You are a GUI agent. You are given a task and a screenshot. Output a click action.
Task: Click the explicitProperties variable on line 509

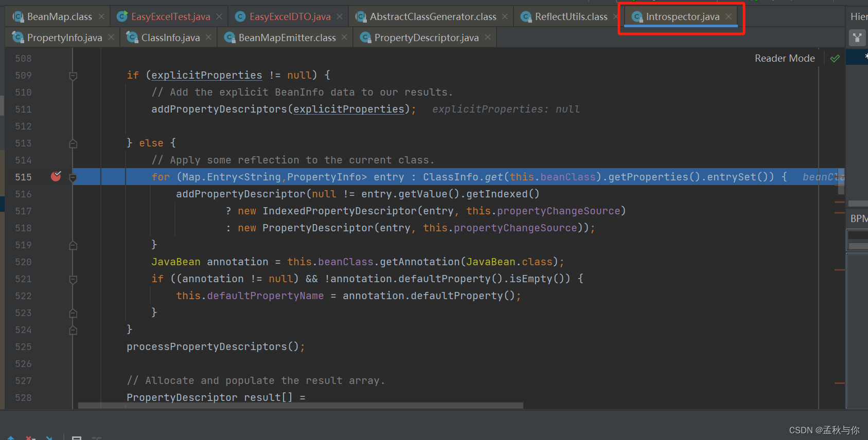coord(206,75)
